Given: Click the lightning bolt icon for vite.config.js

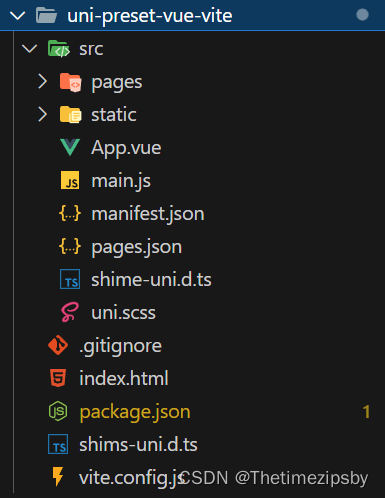Looking at the screenshot, I should (x=58, y=477).
